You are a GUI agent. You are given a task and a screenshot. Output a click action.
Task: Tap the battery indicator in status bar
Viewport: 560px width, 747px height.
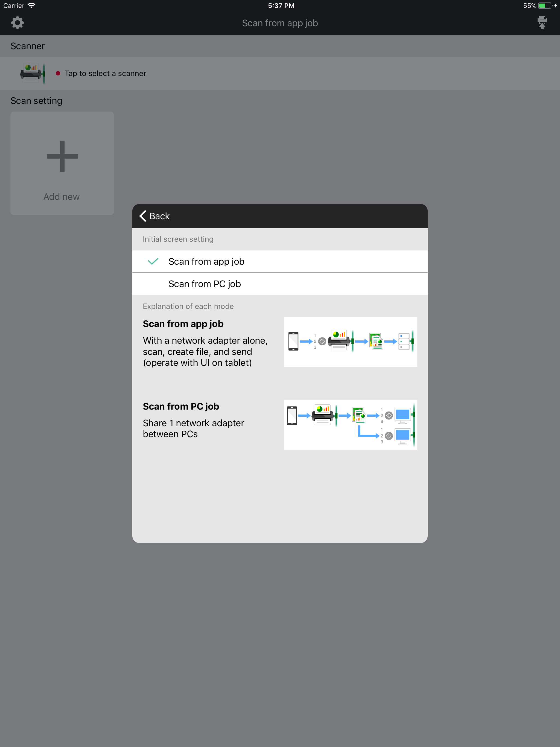(544, 6)
